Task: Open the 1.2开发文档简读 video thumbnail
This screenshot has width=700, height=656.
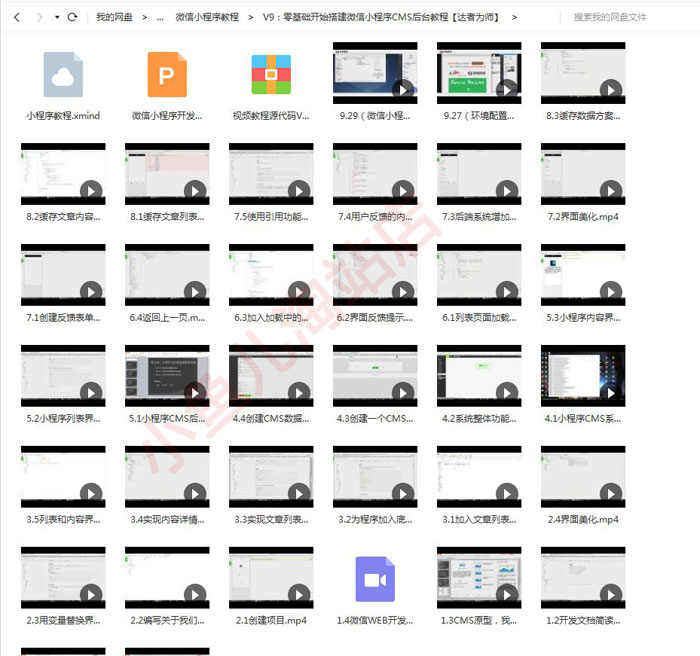Action: pyautogui.click(x=583, y=577)
